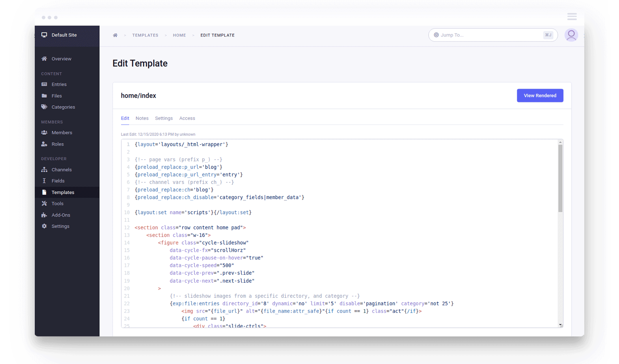Switch to the Edit tab
The image size is (619, 364).
coord(125,118)
